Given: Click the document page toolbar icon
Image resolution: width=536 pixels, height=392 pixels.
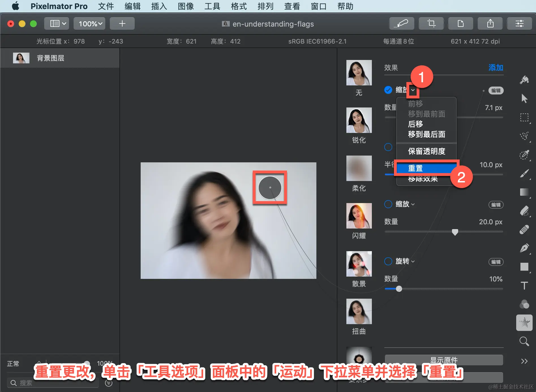Looking at the screenshot, I should tap(461, 23).
